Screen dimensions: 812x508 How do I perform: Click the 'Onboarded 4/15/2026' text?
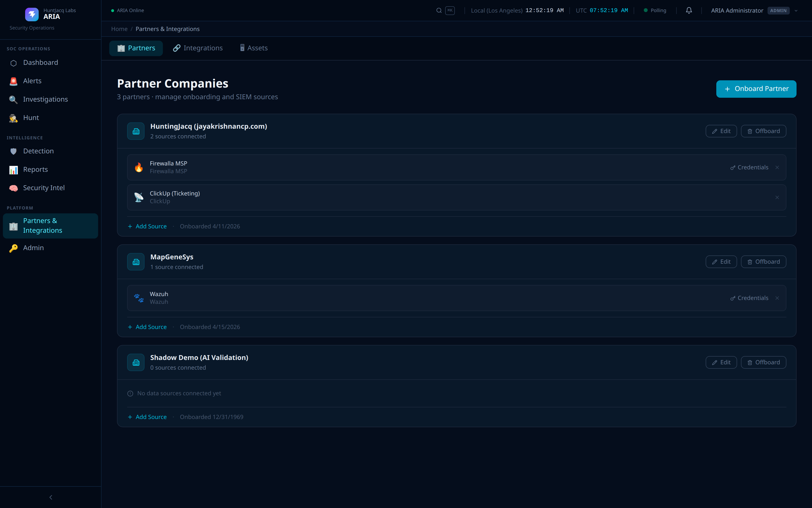pyautogui.click(x=210, y=327)
